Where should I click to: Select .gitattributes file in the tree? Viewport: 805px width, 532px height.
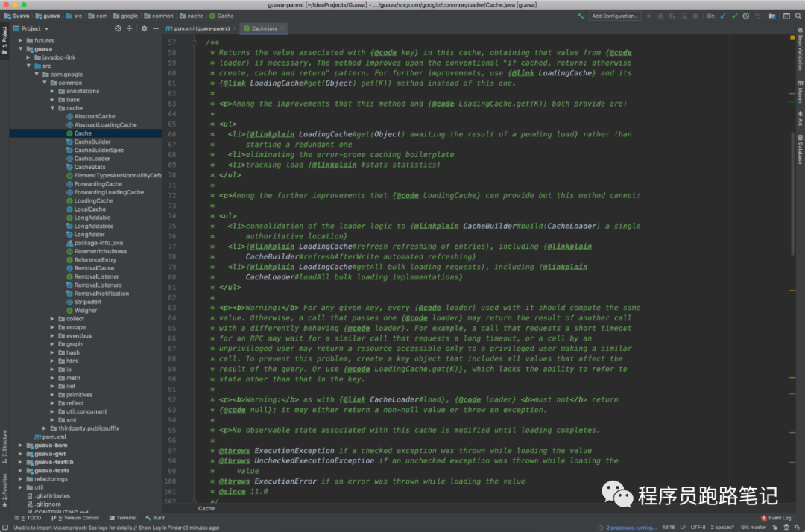(48, 496)
